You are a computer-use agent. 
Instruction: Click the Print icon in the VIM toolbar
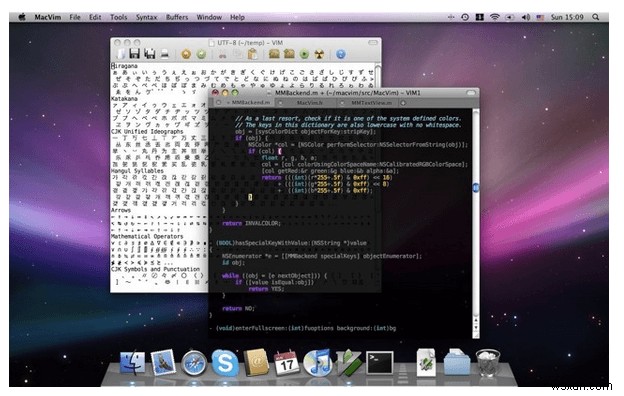(x=164, y=54)
